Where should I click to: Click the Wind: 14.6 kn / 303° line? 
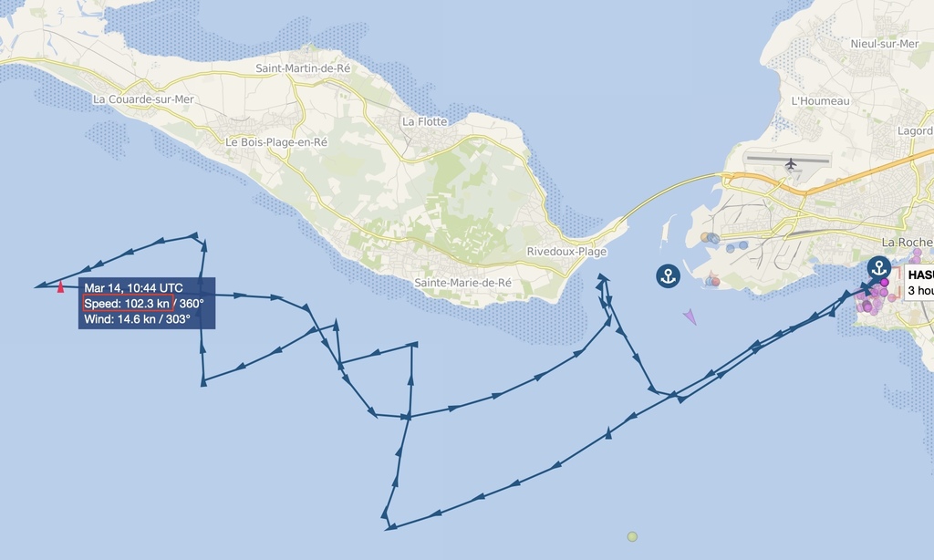[x=137, y=319]
